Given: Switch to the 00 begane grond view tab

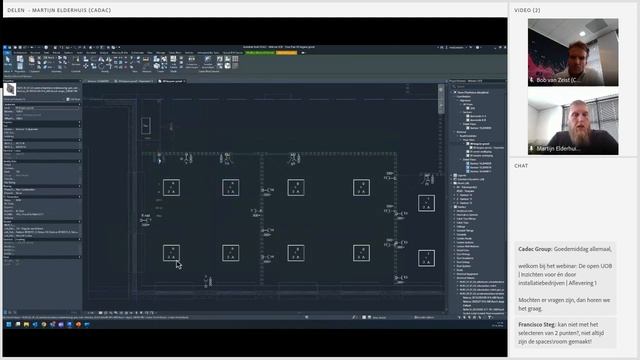Looking at the screenshot, I should pos(171,81).
